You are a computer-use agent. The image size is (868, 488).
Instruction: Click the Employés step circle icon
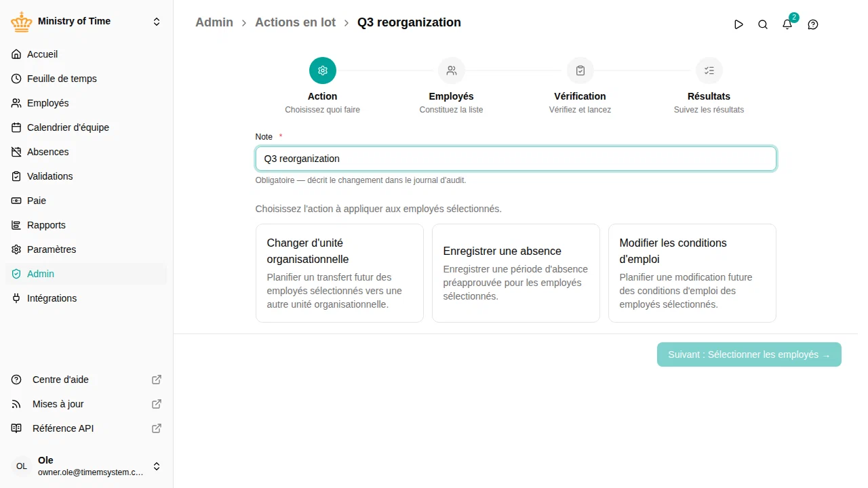pos(452,70)
